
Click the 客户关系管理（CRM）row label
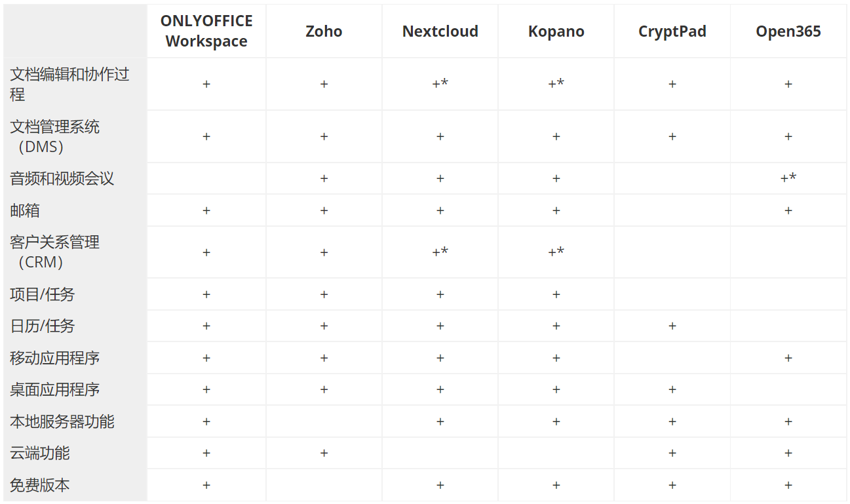tap(55, 252)
